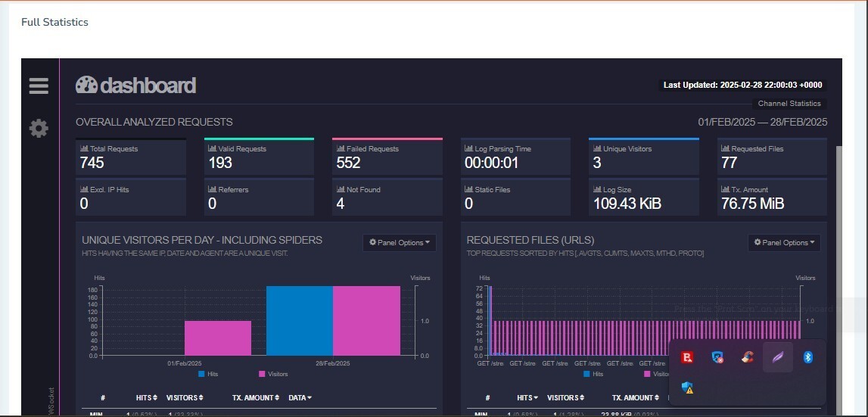
Task: Open the Bluetooth tray icon
Action: tap(808, 358)
